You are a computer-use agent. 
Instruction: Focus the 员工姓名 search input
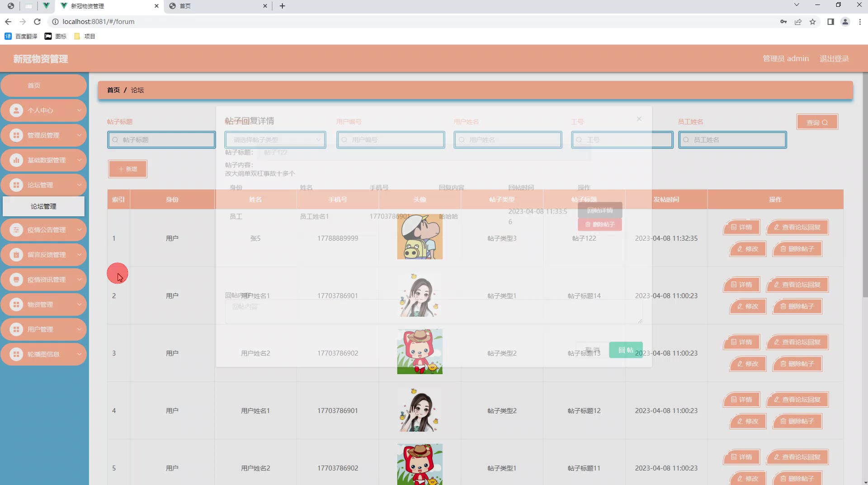(732, 140)
